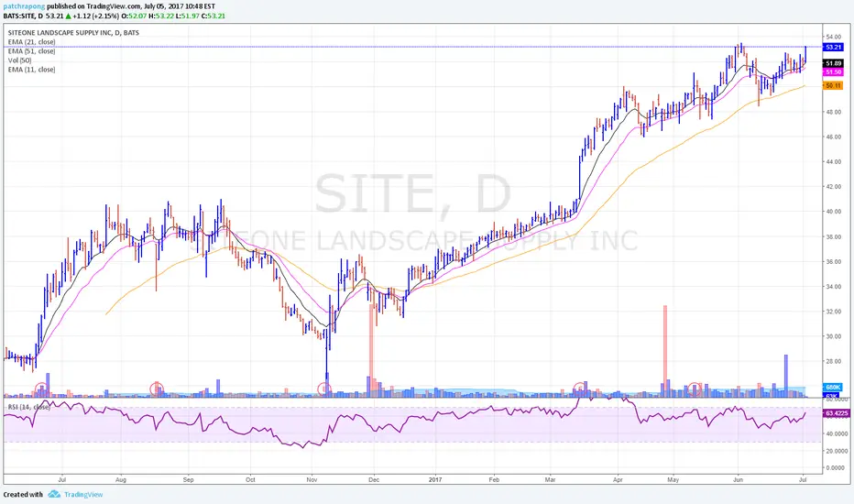Click the blue 53.21 last price tag
Viewport: 854px width, 504px height.
(833, 48)
